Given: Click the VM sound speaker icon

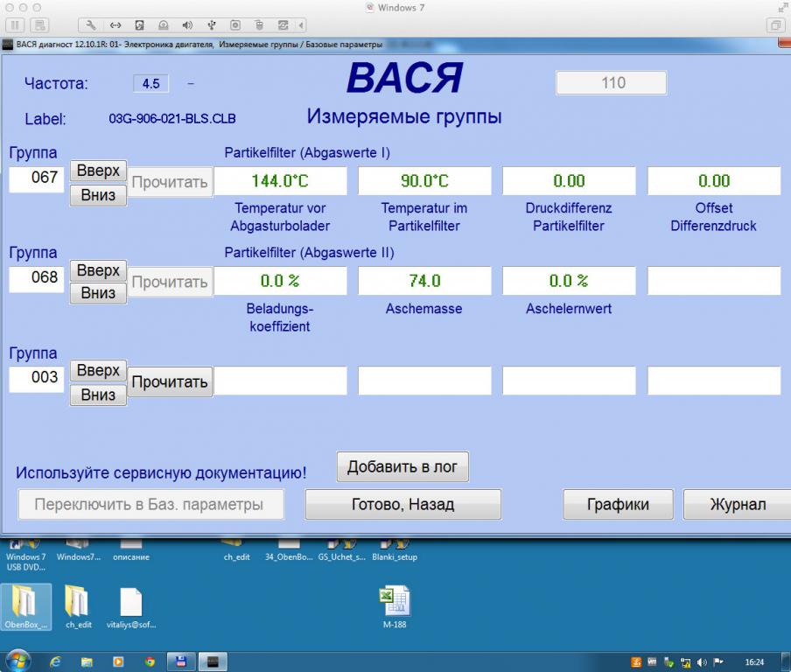Looking at the screenshot, I should pyautogui.click(x=187, y=24).
